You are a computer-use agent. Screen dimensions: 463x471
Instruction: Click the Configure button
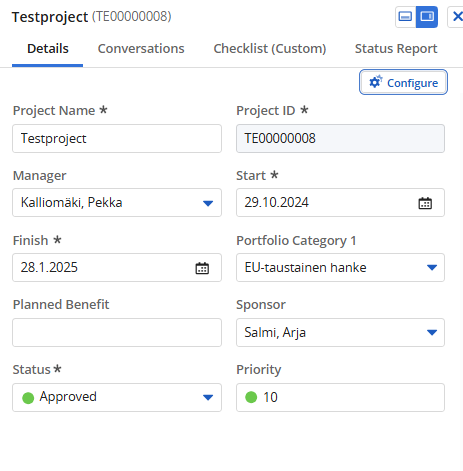coord(403,82)
